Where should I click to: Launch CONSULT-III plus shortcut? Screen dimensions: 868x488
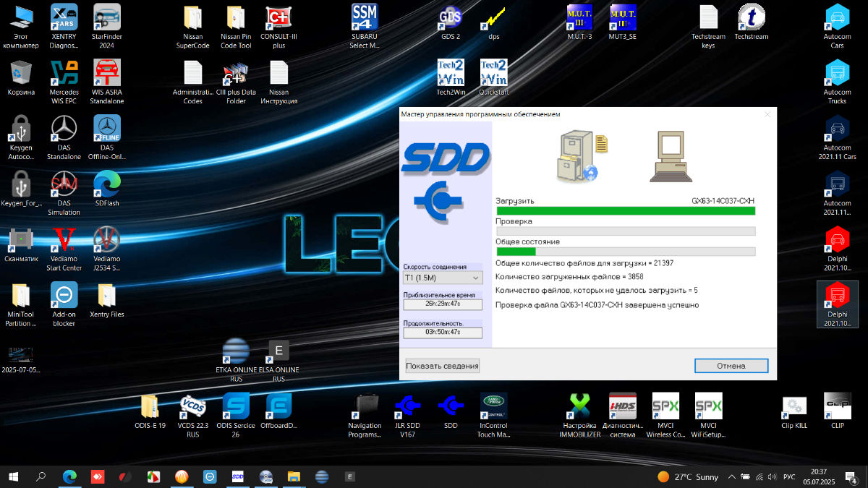click(278, 25)
